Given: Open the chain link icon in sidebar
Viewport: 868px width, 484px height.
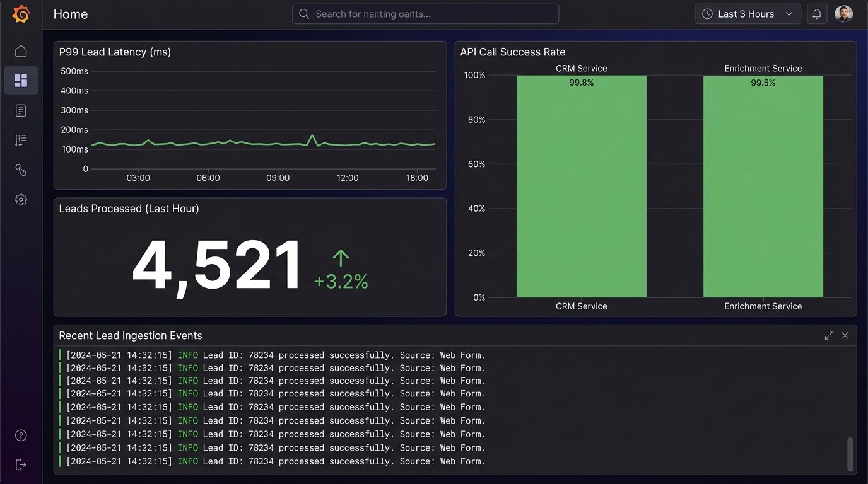Looking at the screenshot, I should [x=21, y=170].
